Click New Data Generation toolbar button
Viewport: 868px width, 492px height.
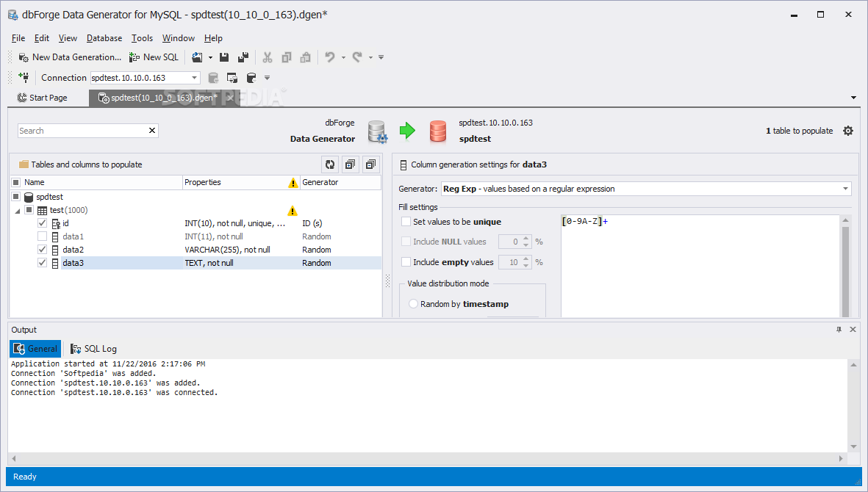click(70, 57)
